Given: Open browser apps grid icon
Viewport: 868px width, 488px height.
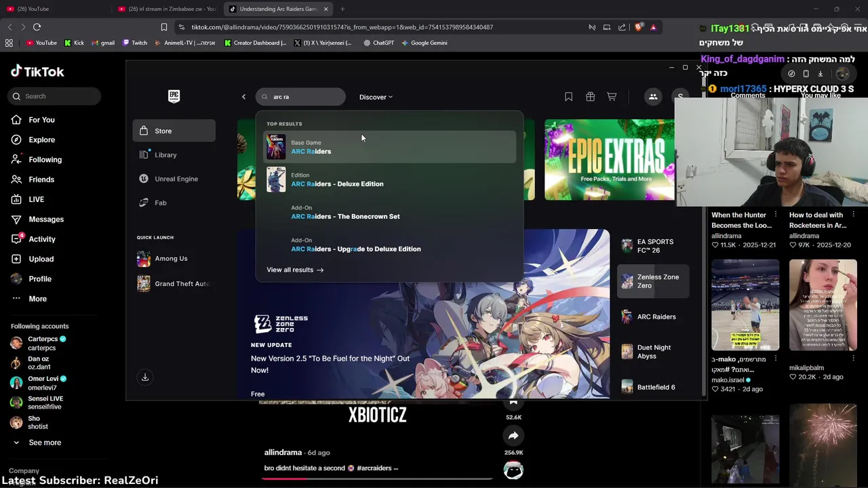Looking at the screenshot, I should pyautogui.click(x=9, y=43).
